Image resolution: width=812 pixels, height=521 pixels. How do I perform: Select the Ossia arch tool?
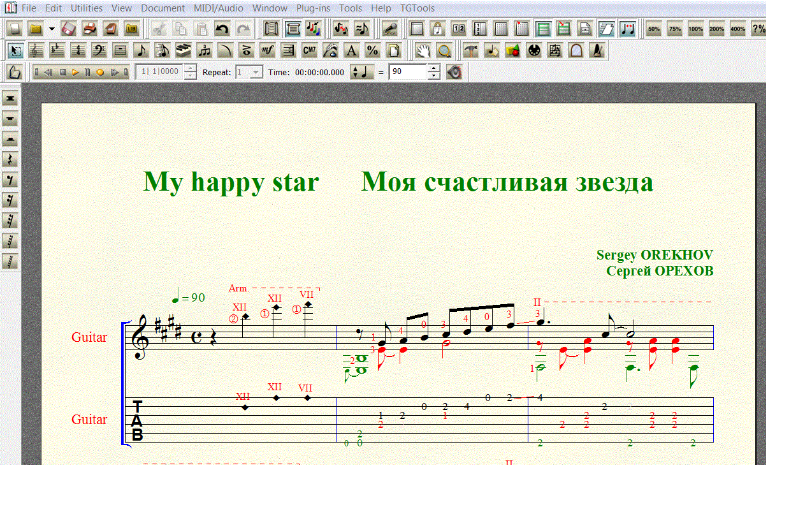(x=576, y=50)
